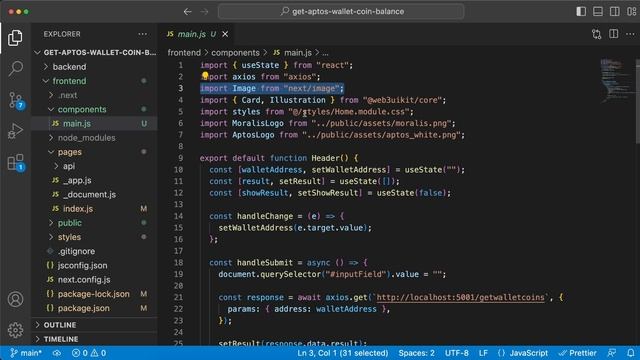Click the lightbulb code action icon
The image size is (640, 360).
tap(205, 76)
